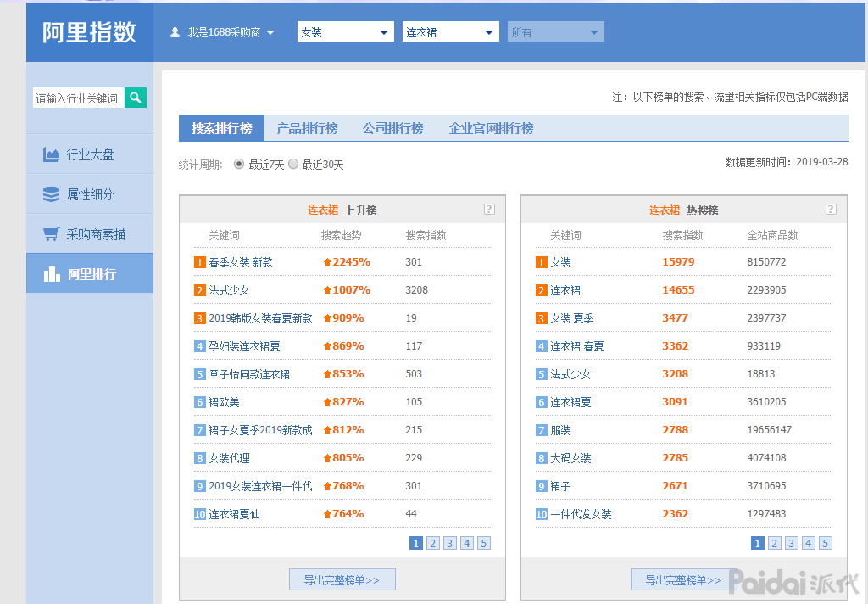Image resolution: width=868 pixels, height=604 pixels.
Task: Switch to 产品排行榜 tab
Action: [x=307, y=128]
